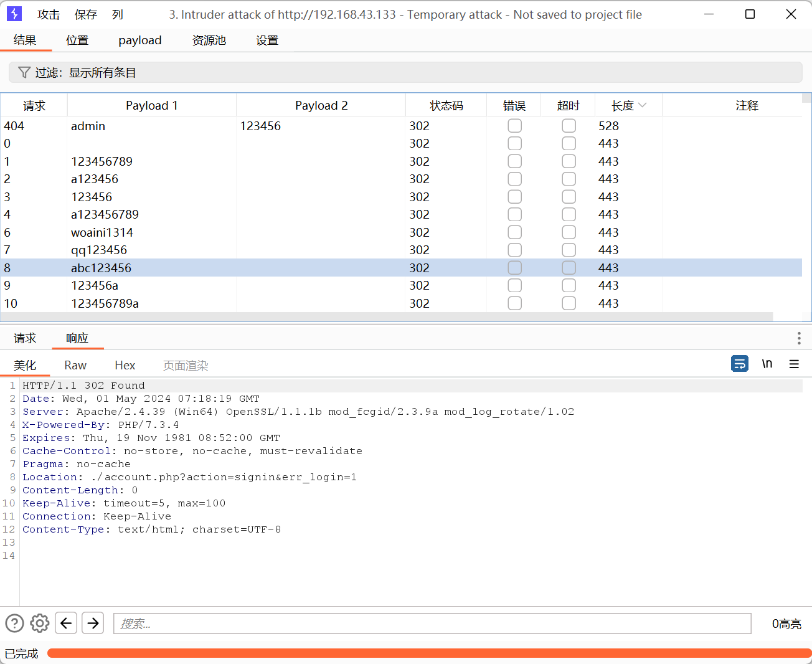This screenshot has width=812, height=664.
Task: Select the 美化 view tab
Action: point(25,366)
